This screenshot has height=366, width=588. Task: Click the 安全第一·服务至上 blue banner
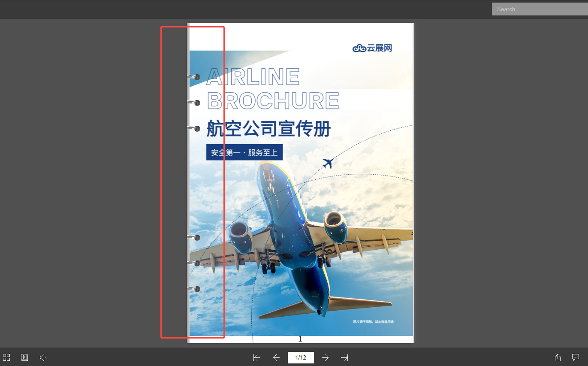tap(244, 152)
